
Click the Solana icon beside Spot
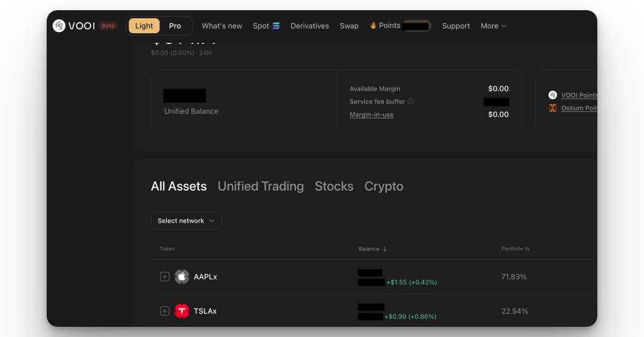276,26
